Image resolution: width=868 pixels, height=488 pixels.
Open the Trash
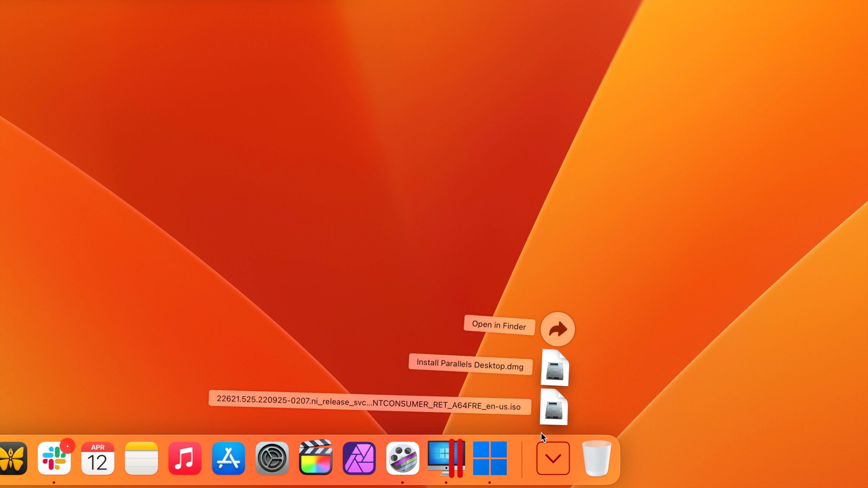click(597, 458)
